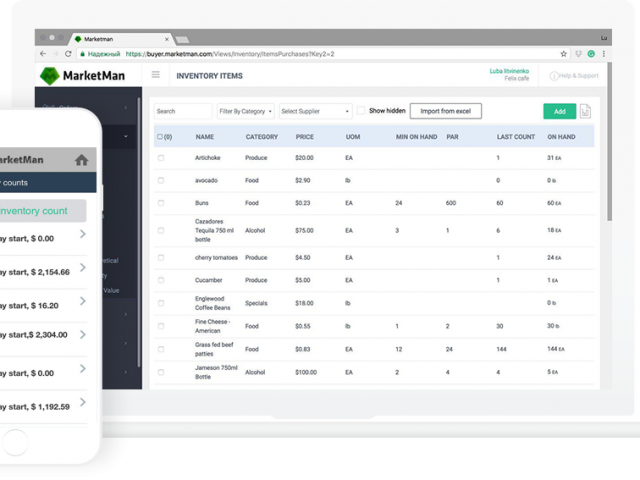Click the $75.00 price cell
The image size is (640, 480).
coord(304,231)
